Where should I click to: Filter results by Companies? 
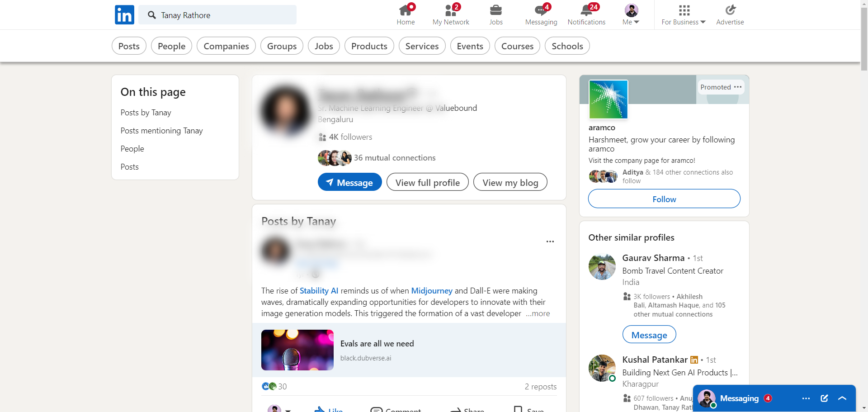pos(226,46)
